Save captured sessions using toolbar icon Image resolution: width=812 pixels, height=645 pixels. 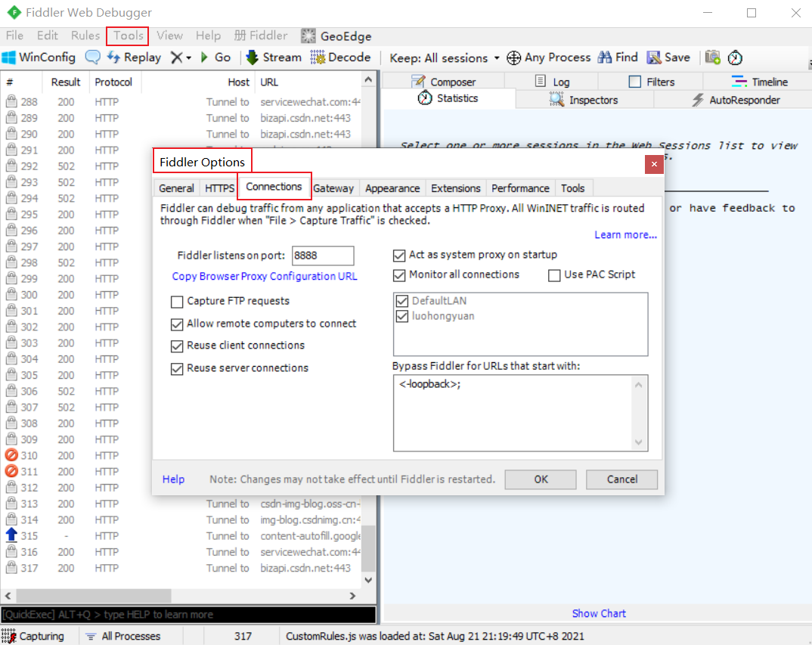click(668, 57)
